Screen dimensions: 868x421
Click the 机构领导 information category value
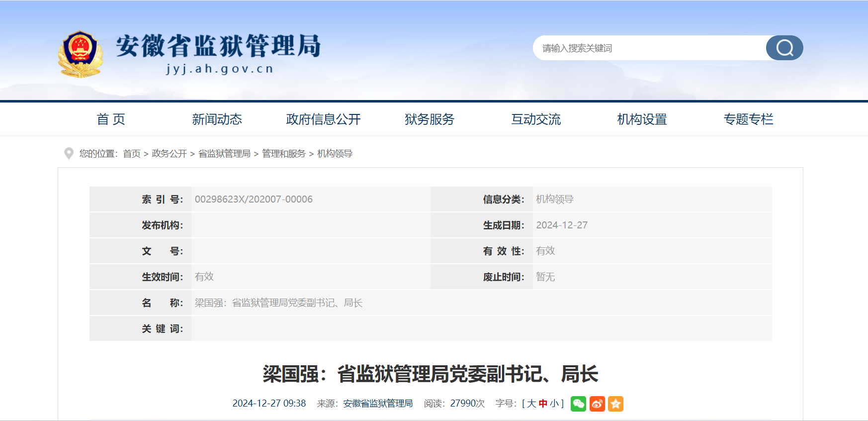pos(555,199)
